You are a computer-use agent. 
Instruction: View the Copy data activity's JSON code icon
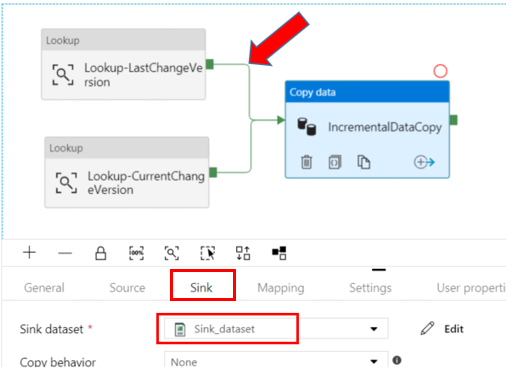(335, 162)
